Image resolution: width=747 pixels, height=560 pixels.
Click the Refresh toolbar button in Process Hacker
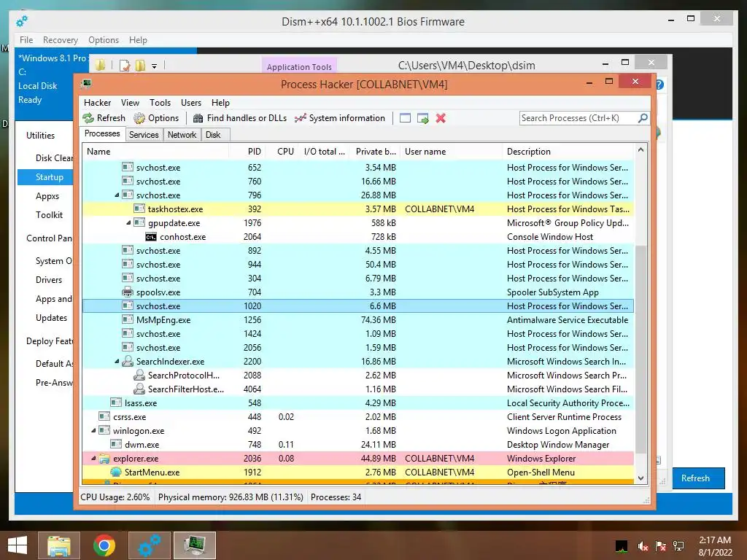point(104,118)
